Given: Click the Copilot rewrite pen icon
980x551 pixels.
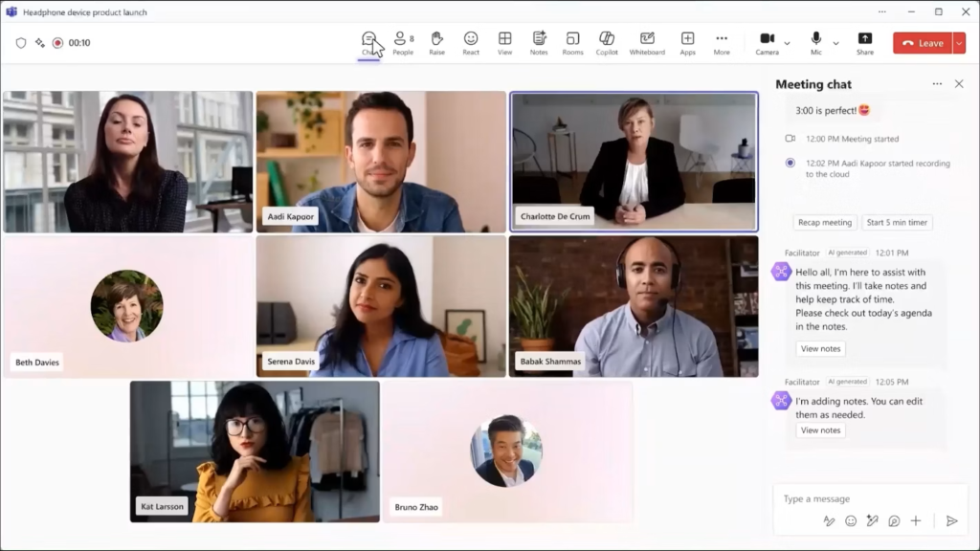Looking at the screenshot, I should point(873,521).
